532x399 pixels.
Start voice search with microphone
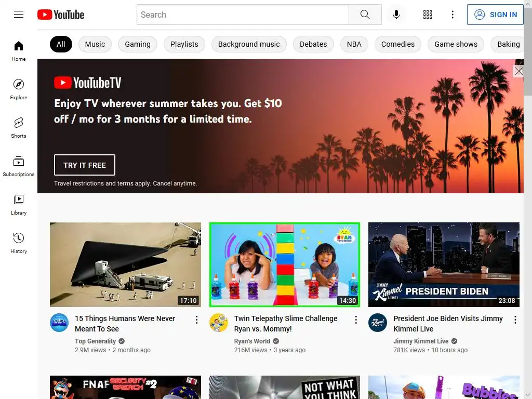[396, 15]
